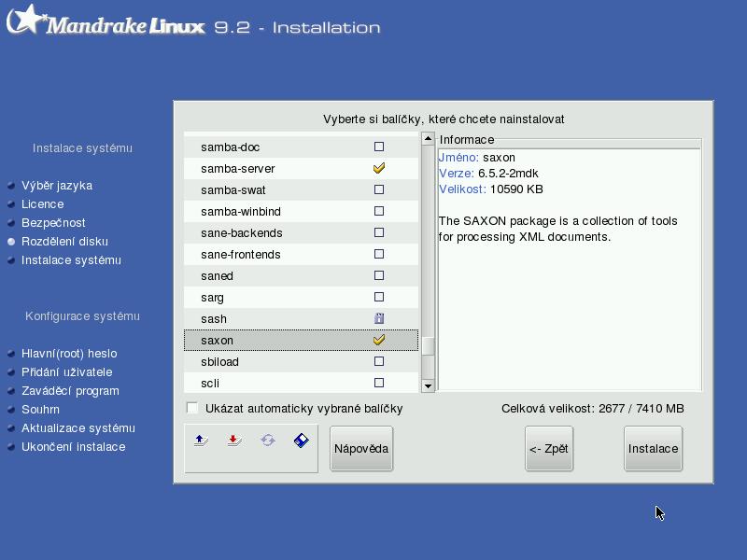Go back with the '<- Zpět' button
This screenshot has width=747, height=560.
549,449
